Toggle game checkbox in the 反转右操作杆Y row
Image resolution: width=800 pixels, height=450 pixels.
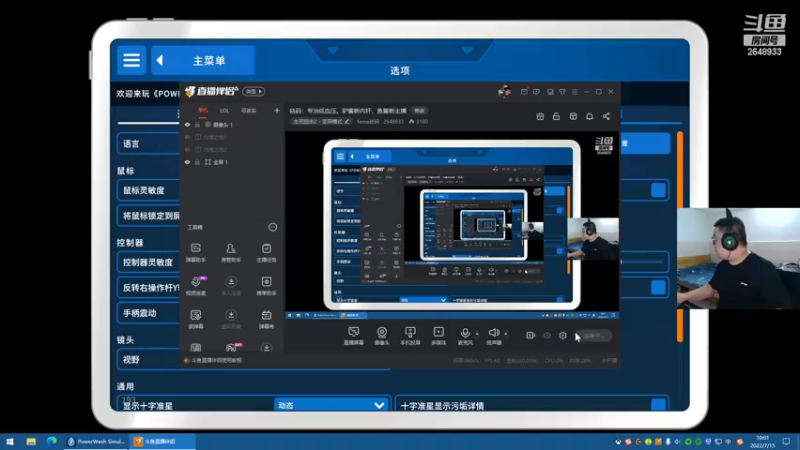click(658, 287)
